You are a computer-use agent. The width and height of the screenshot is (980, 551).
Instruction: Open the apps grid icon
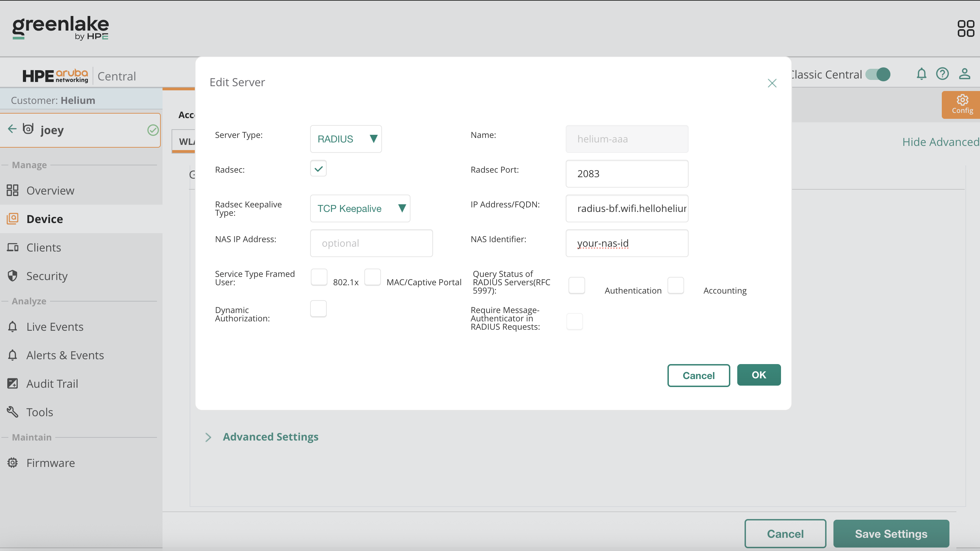coord(965,28)
